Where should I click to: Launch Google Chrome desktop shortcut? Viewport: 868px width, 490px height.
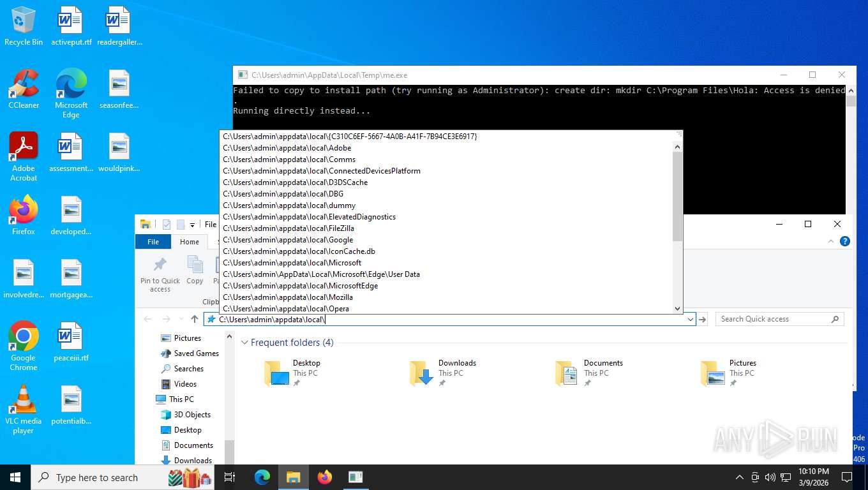click(24, 346)
